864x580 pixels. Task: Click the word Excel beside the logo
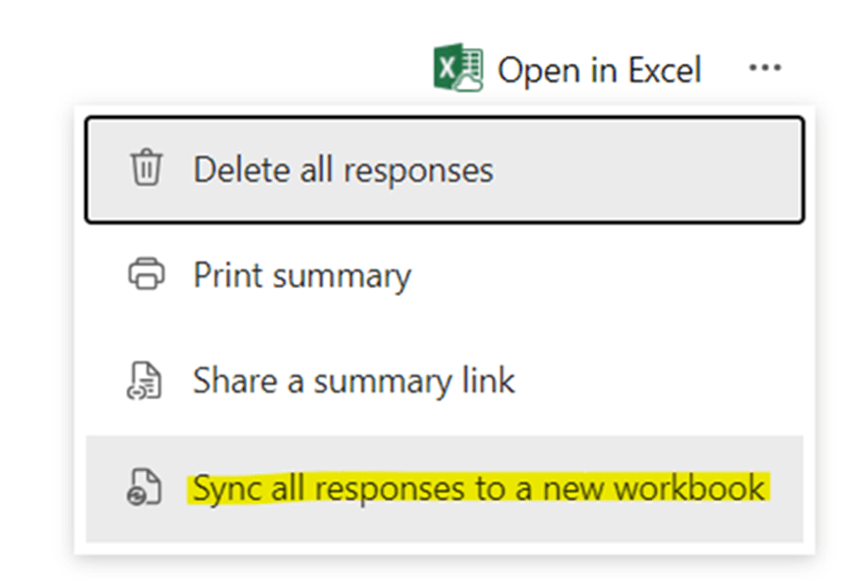(665, 71)
